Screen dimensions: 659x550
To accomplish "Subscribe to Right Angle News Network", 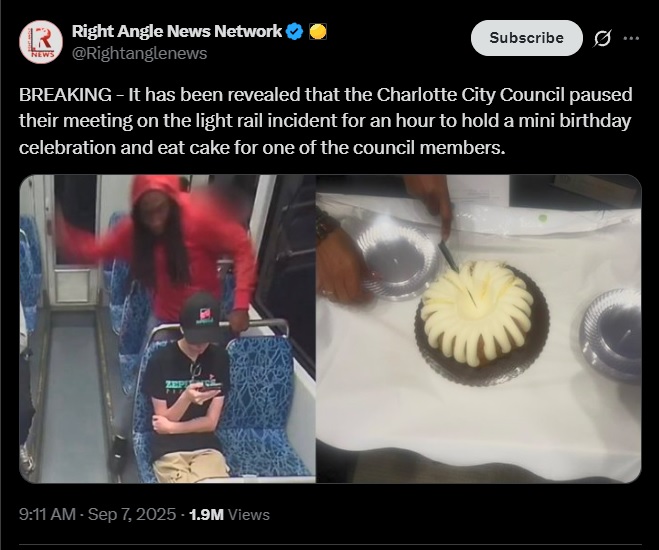I will click(527, 38).
